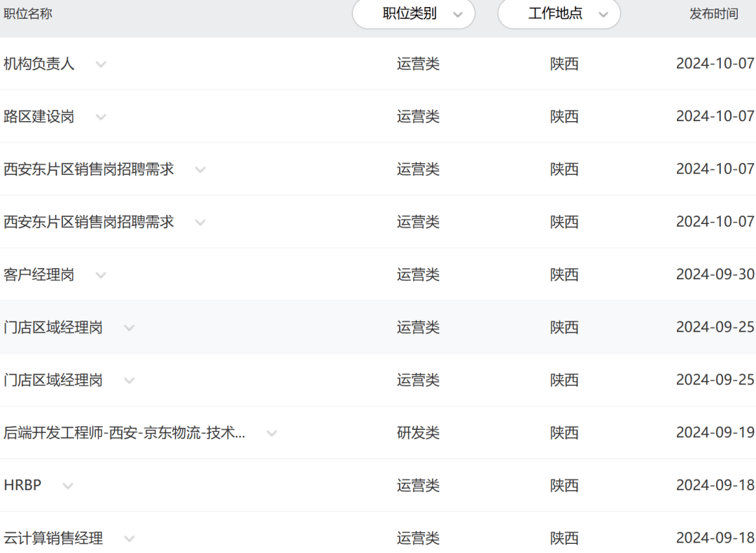The height and width of the screenshot is (553, 756).
Task: Expand the 云计算销售经理 chevron icon
Action: pyautogui.click(x=129, y=538)
